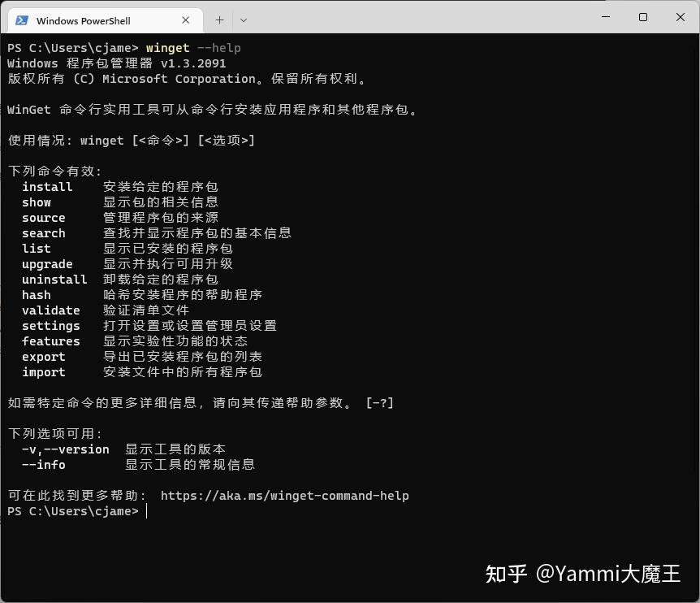This screenshot has width=700, height=603.
Task: Click the 'features' command text
Action: coord(51,341)
